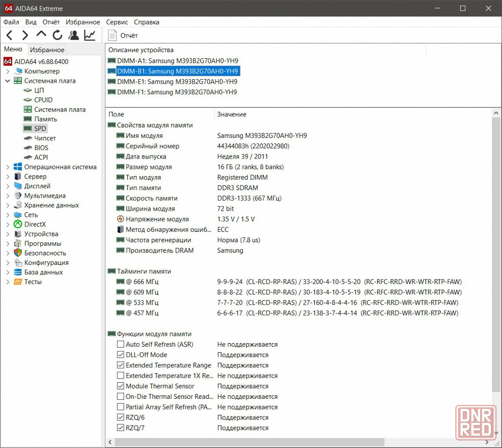
Task: Expand the Сервер tree node
Action: [x=8, y=176]
